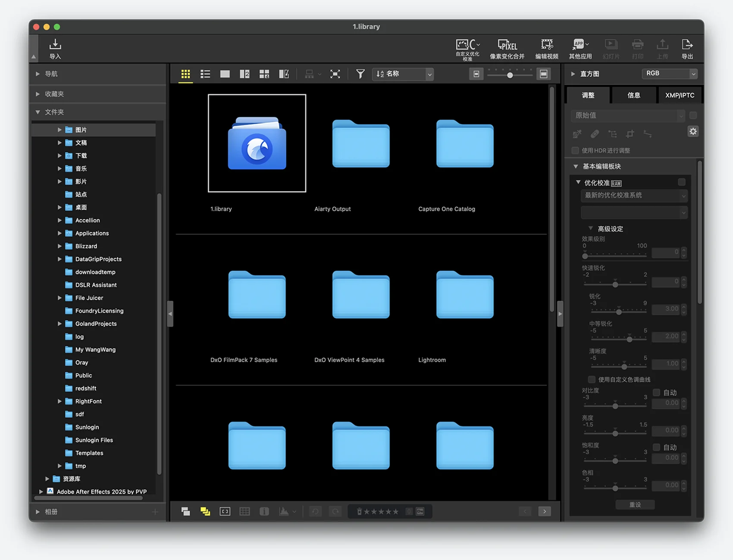Collapse the 基本编辑板块 section
The height and width of the screenshot is (560, 733).
point(576,166)
